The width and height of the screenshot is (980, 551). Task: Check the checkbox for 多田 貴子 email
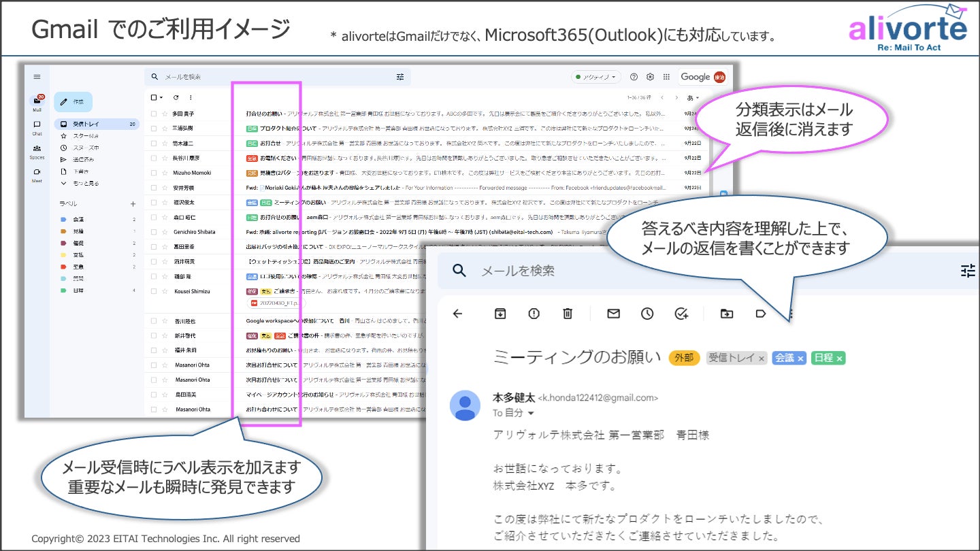[154, 114]
